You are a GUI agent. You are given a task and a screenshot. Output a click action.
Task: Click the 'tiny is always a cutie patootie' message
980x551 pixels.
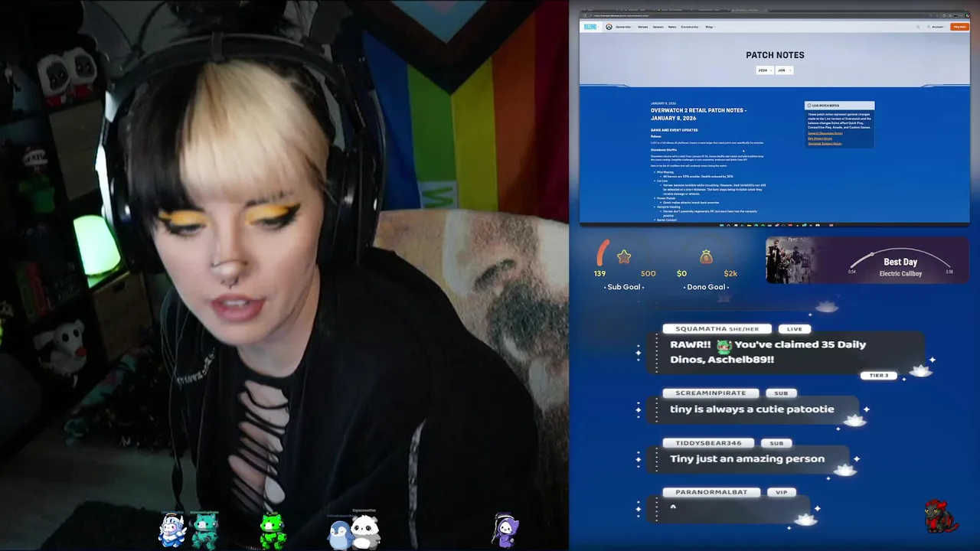[x=752, y=409]
